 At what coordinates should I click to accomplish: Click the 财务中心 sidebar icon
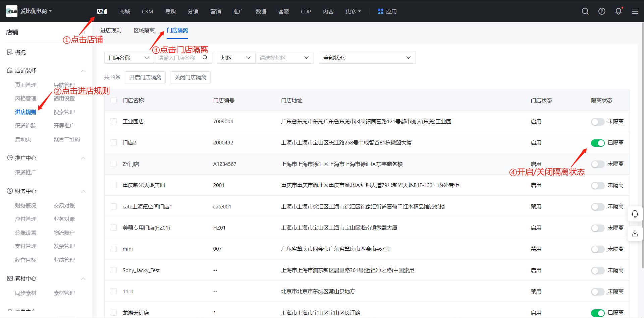(x=10, y=191)
